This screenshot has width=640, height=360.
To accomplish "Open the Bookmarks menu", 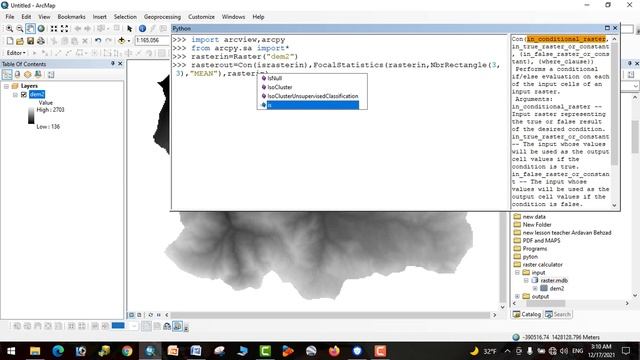I will [x=71, y=17].
